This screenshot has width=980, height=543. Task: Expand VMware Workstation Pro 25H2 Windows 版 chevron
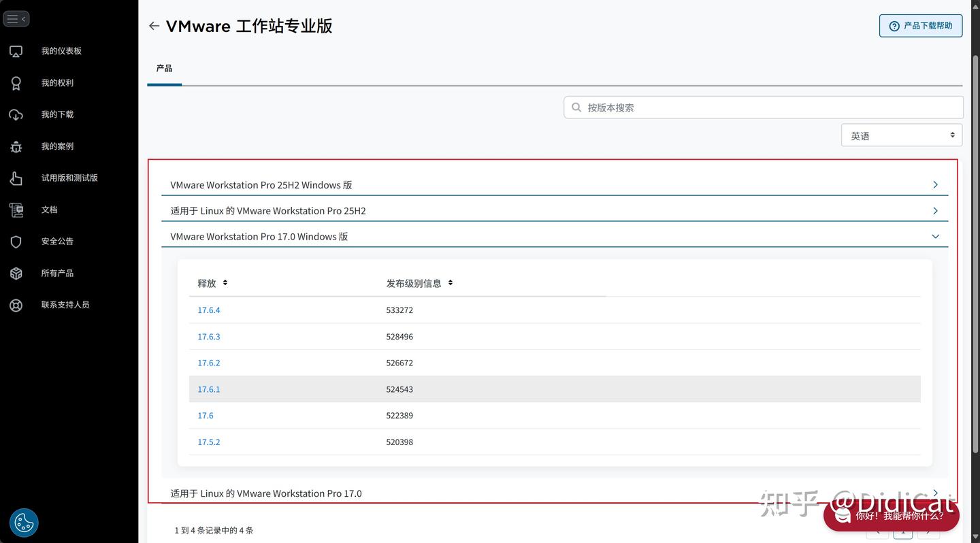point(935,185)
